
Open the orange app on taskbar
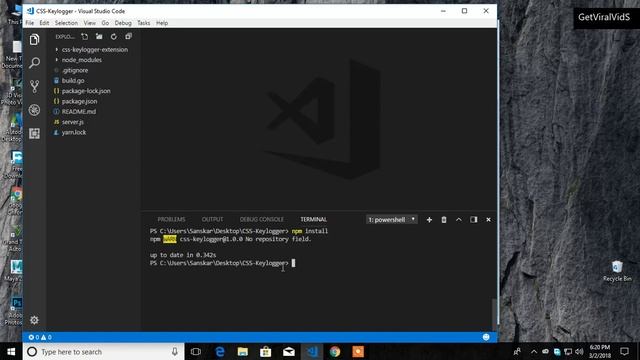(358, 351)
